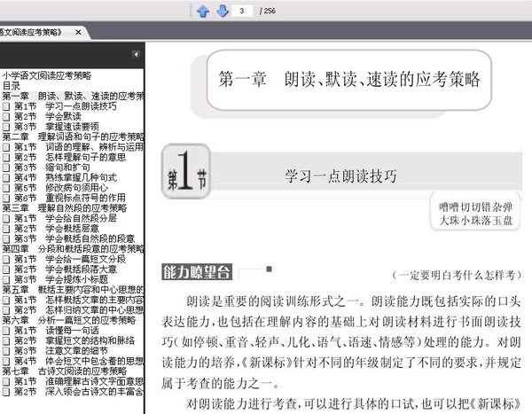Click page icon beside 读懂每一句话 bookmark
Image resolution: width=532 pixels, height=414 pixels.
pos(6,331)
